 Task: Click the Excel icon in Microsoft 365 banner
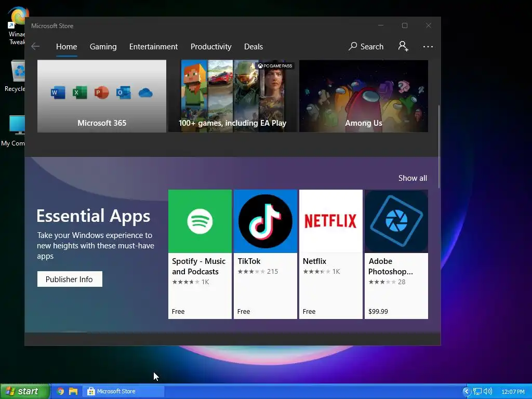[x=79, y=92]
